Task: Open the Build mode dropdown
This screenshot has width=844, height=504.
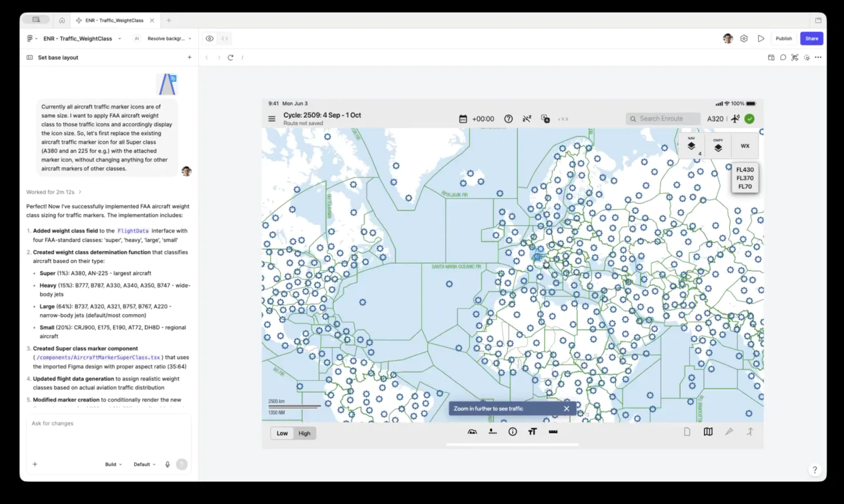Action: pos(114,464)
